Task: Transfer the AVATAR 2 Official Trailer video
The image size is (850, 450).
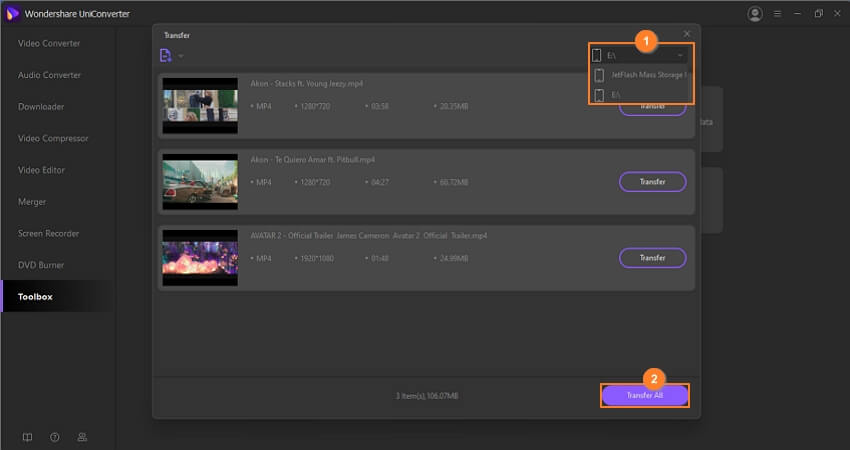Action: click(653, 258)
